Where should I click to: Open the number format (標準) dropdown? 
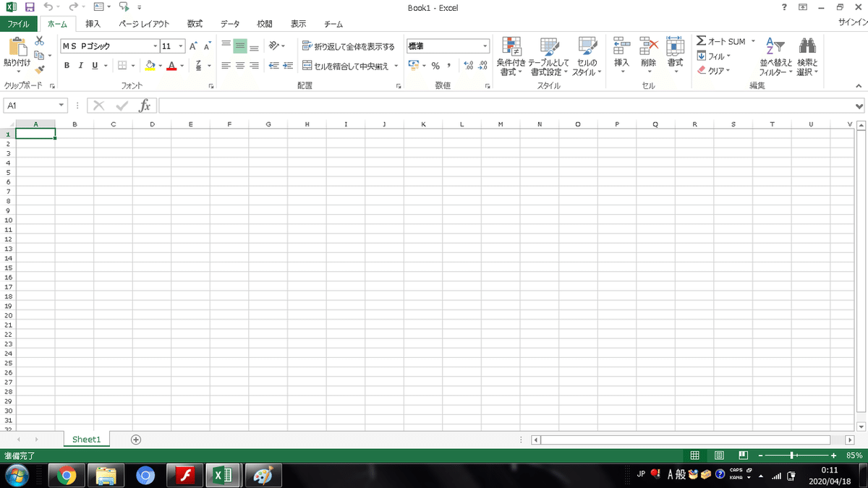[485, 46]
